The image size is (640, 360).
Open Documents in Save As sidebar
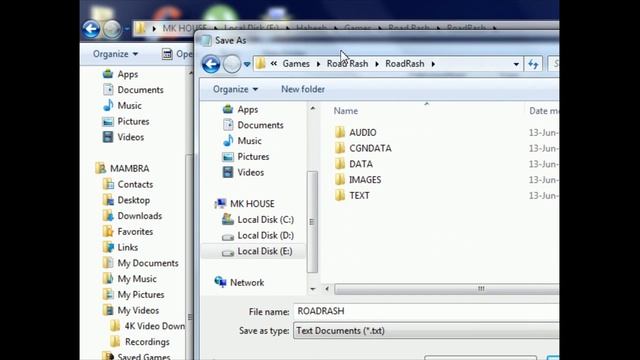point(253,125)
